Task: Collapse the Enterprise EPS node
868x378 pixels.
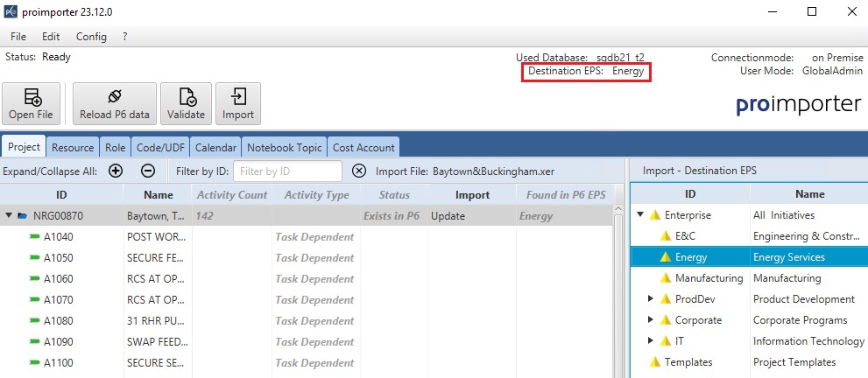Action: pyautogui.click(x=640, y=215)
